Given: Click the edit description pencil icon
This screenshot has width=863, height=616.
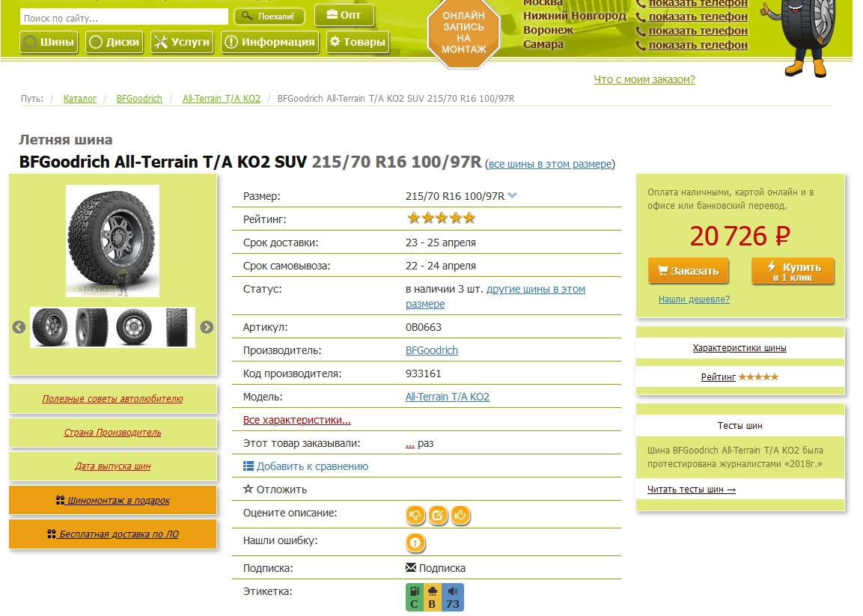Looking at the screenshot, I should pos(438,515).
